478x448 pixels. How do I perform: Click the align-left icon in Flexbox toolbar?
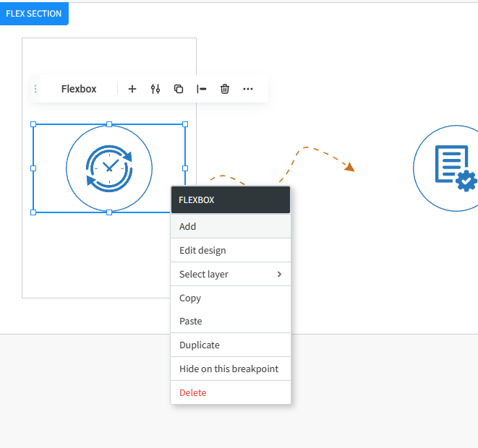202,89
